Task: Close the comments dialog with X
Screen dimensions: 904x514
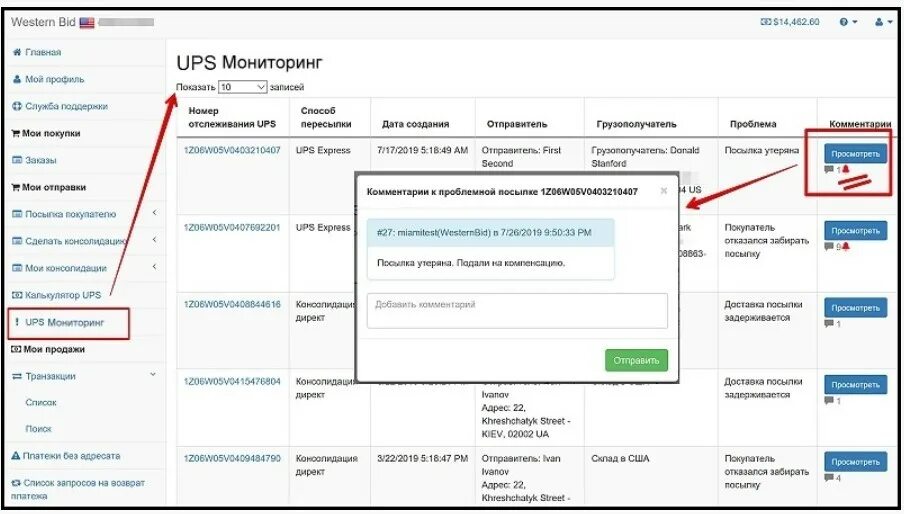Action: [664, 191]
